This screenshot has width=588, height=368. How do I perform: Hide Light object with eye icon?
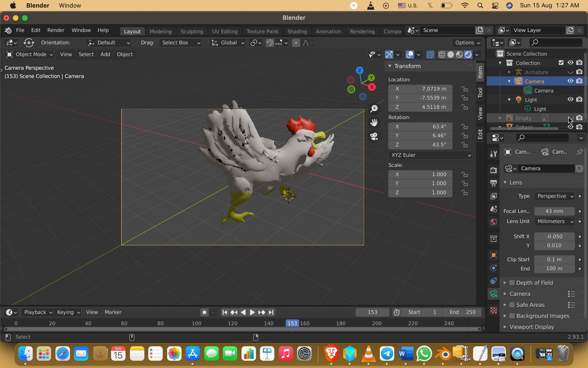pos(570,99)
